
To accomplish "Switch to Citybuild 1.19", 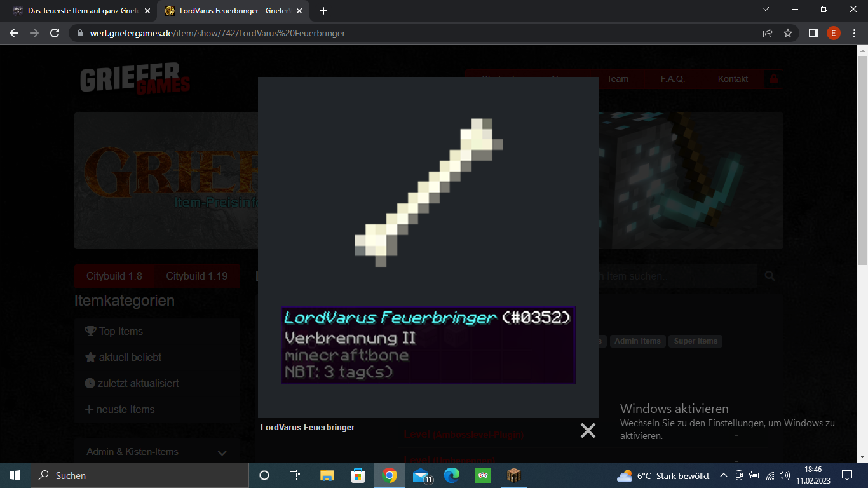I will 197,276.
